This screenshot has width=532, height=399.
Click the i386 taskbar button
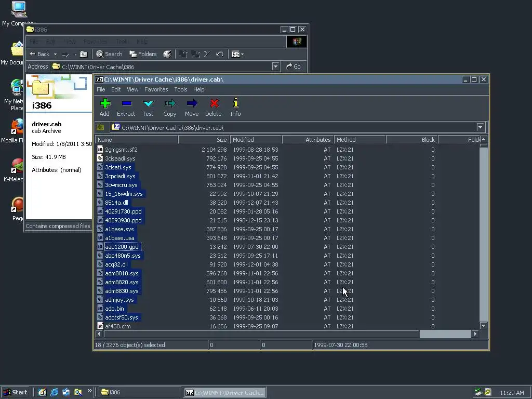(140, 392)
